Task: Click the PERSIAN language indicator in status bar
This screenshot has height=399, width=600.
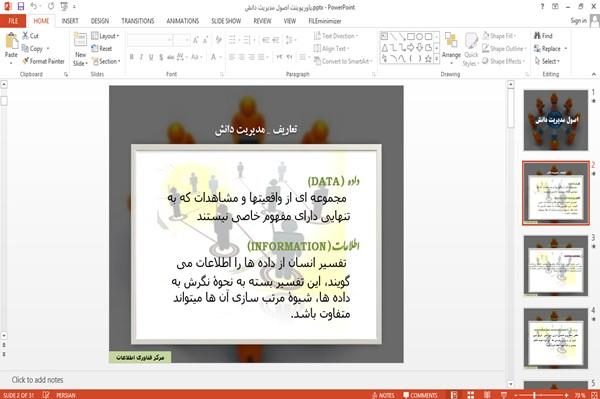Action: pyautogui.click(x=66, y=395)
